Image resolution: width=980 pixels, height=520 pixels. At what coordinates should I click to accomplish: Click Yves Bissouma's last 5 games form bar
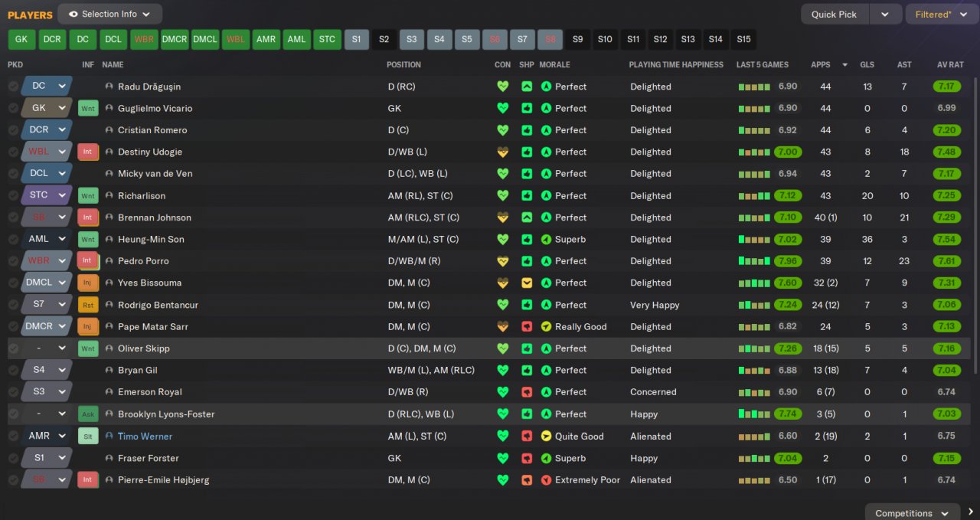754,283
